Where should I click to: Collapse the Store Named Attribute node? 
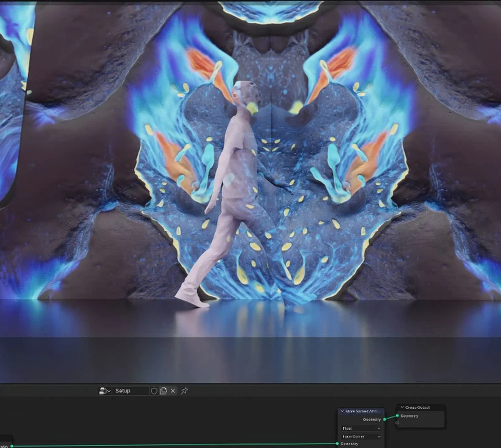(342, 411)
